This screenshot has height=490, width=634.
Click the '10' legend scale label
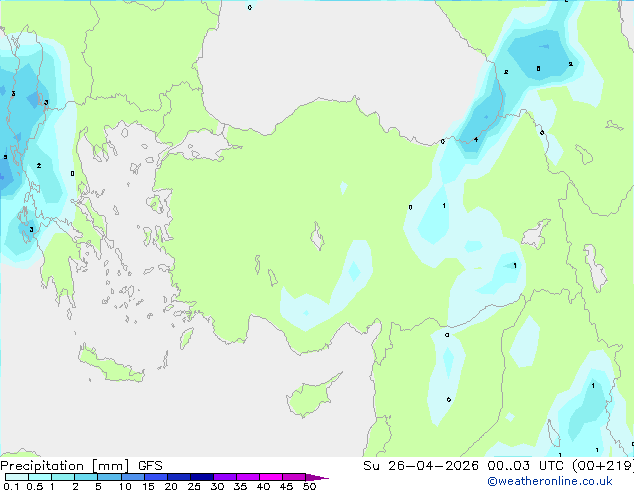(x=125, y=486)
